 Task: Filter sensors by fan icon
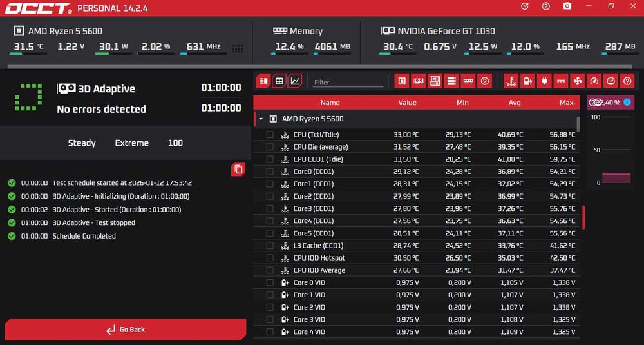pyautogui.click(x=577, y=81)
